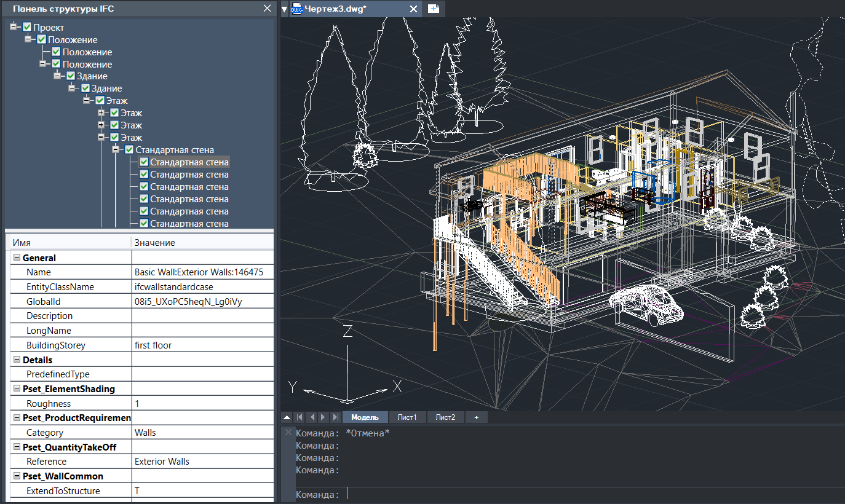Uncheck the Проект checkbox

coord(27,27)
